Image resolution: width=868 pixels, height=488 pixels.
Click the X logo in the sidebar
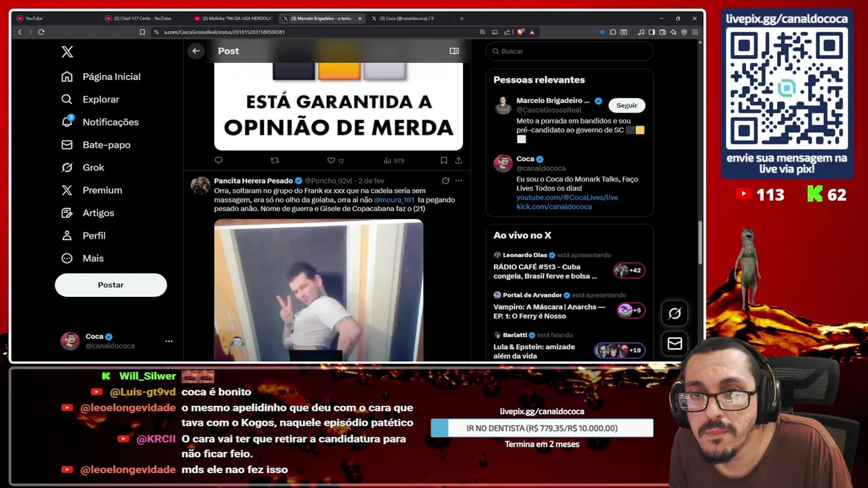(67, 52)
